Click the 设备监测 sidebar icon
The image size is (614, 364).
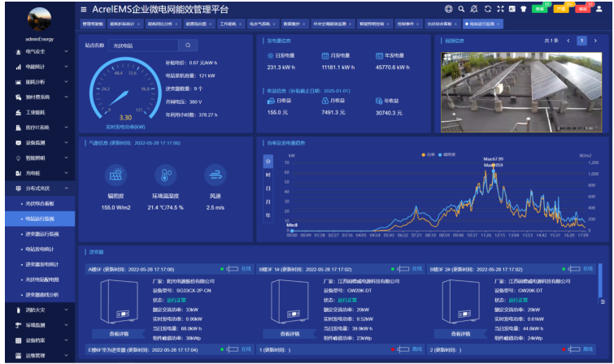pyautogui.click(x=18, y=143)
